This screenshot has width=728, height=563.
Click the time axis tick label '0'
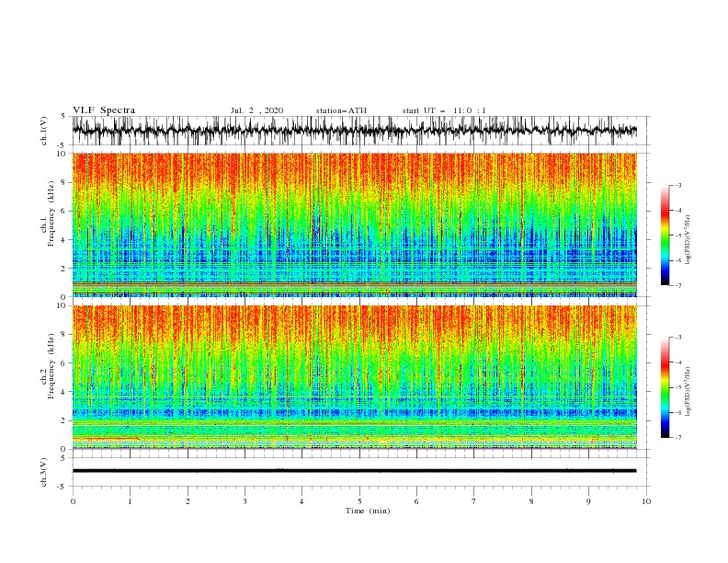click(73, 501)
